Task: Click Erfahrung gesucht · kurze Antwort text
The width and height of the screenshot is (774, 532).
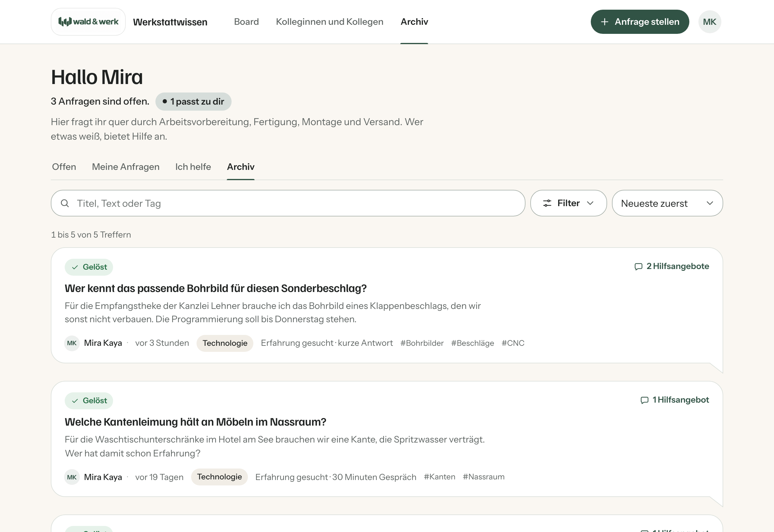Action: [327, 343]
